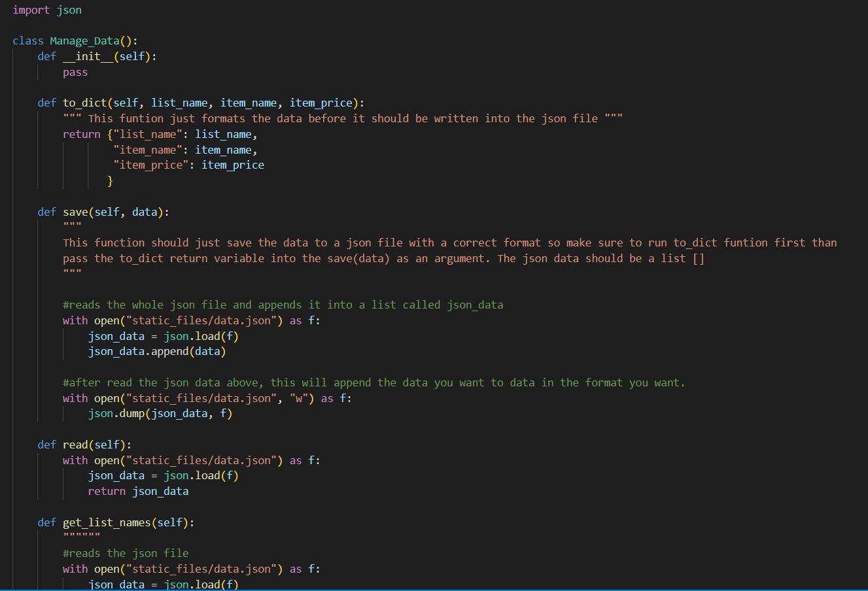Click the pass statement inside __init__
Viewport: 868px width, 591px height.
tap(75, 72)
